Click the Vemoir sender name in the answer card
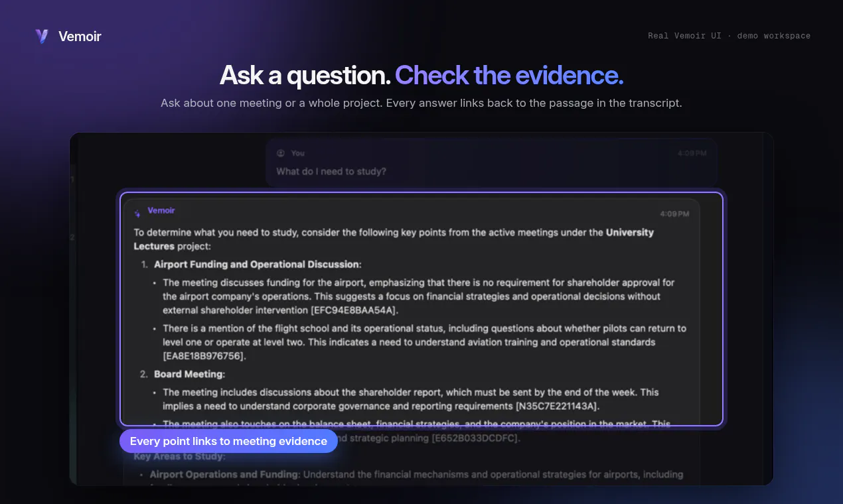 161,210
